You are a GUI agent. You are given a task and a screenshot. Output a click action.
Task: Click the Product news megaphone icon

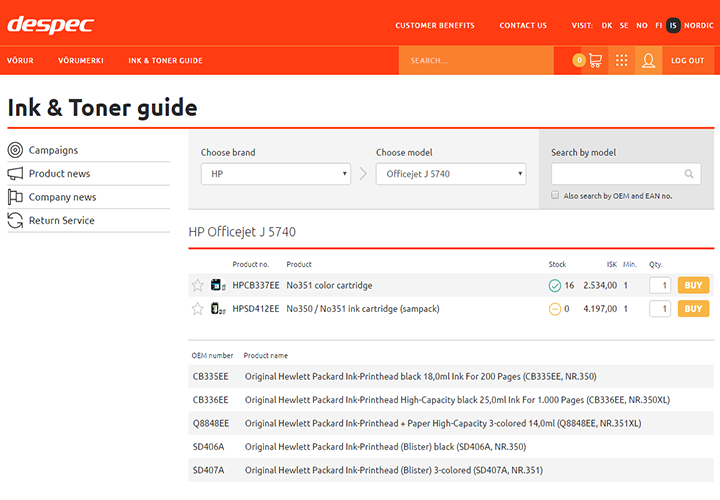15,174
